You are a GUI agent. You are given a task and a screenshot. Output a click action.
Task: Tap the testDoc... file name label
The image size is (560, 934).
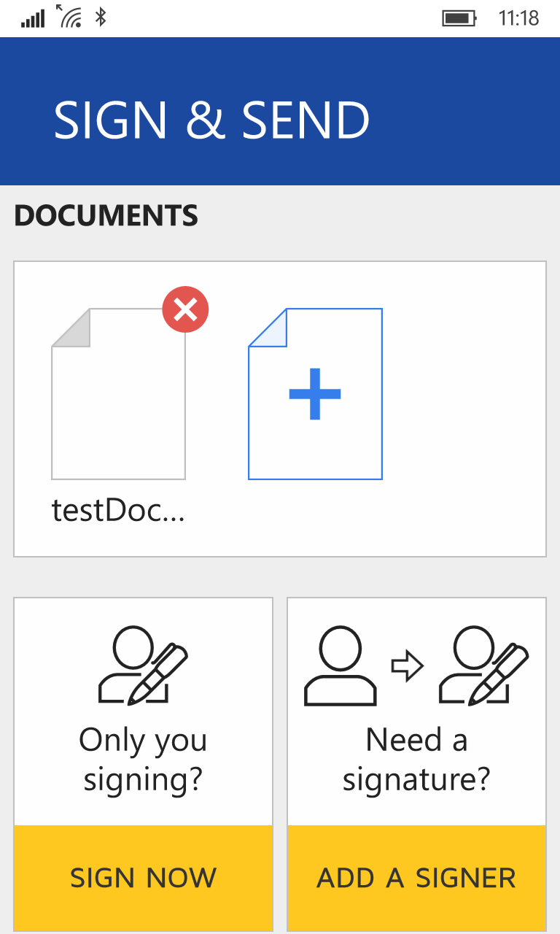(118, 511)
